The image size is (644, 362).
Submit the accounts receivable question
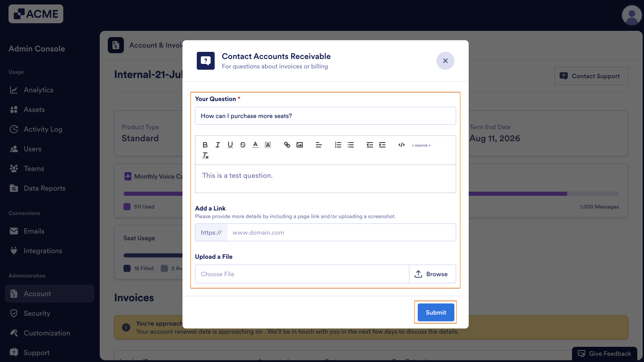tap(436, 312)
